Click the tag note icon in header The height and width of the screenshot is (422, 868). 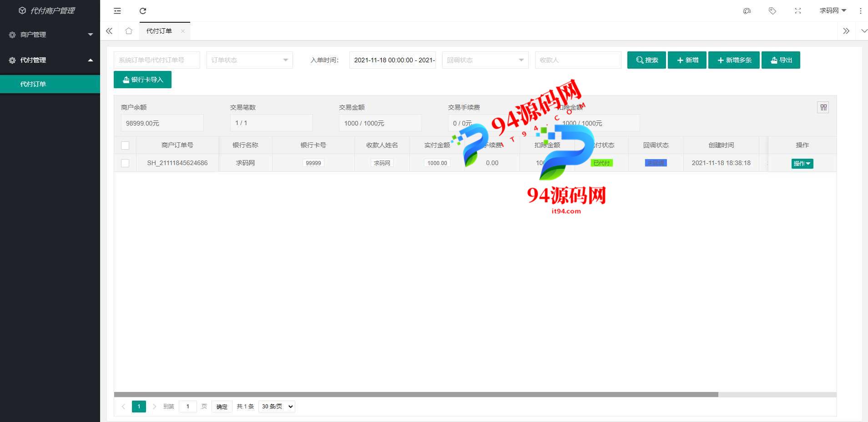[772, 11]
